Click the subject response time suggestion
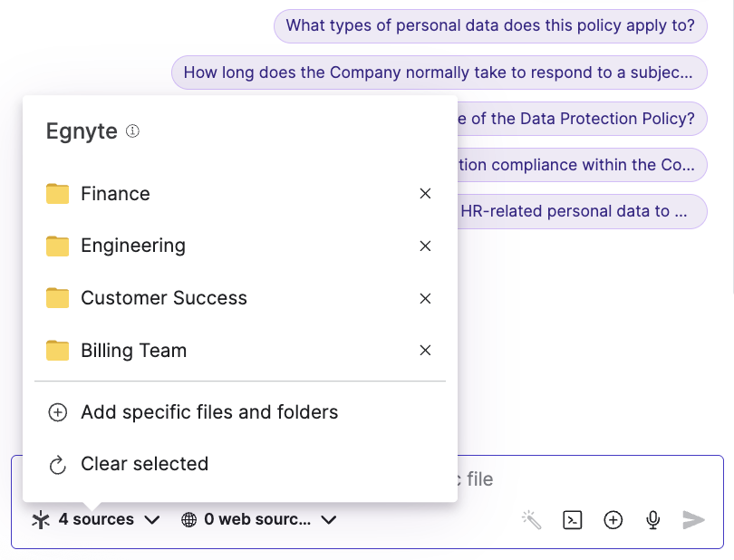The height and width of the screenshot is (560, 734). click(439, 72)
